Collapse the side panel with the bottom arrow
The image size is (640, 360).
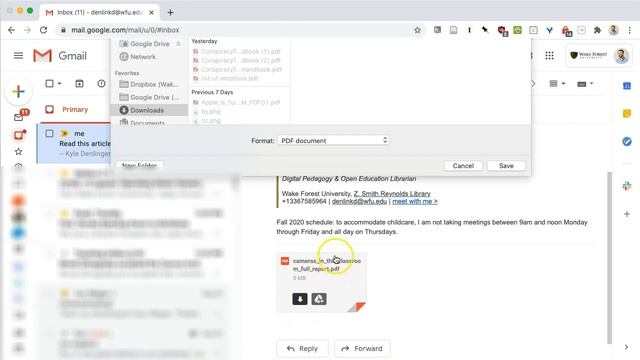coord(627,347)
